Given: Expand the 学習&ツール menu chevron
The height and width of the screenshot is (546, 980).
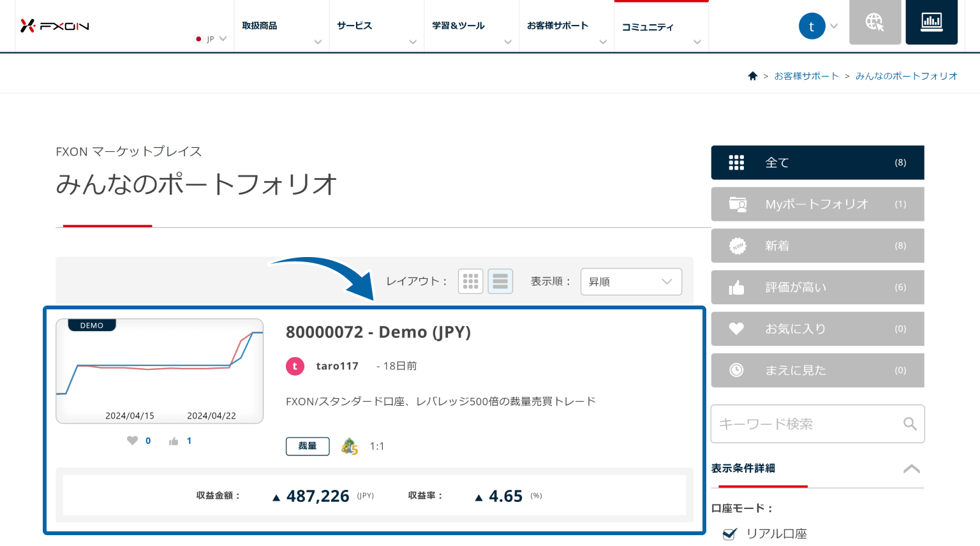Looking at the screenshot, I should click(508, 42).
